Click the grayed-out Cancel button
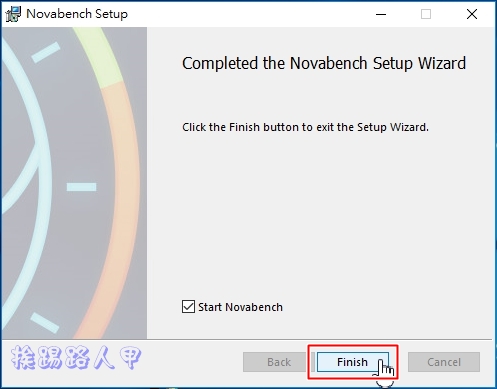Image resolution: width=497 pixels, height=389 pixels. (444, 362)
